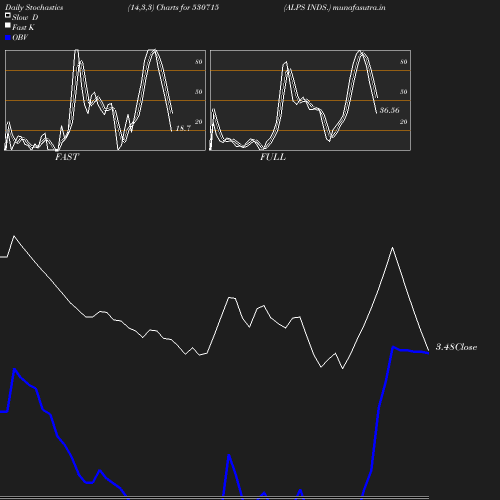
Task: Click the 18.7 value on FAST chart
Action: click(x=183, y=128)
